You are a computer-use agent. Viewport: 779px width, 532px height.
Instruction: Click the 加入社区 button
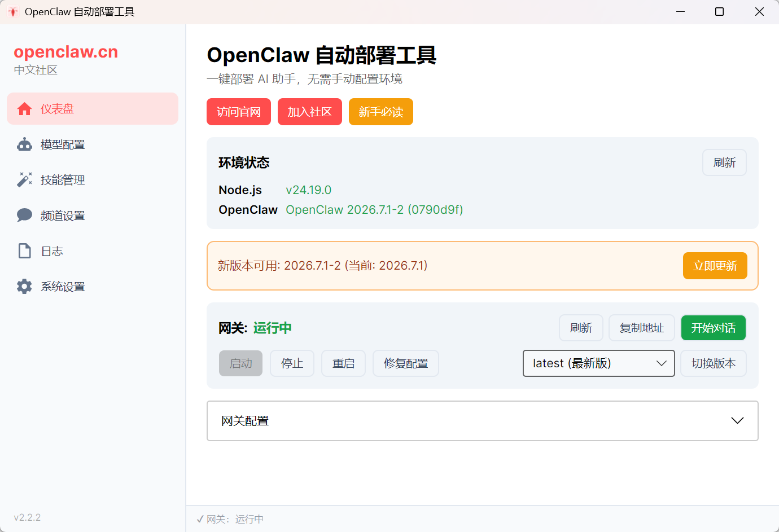click(310, 112)
